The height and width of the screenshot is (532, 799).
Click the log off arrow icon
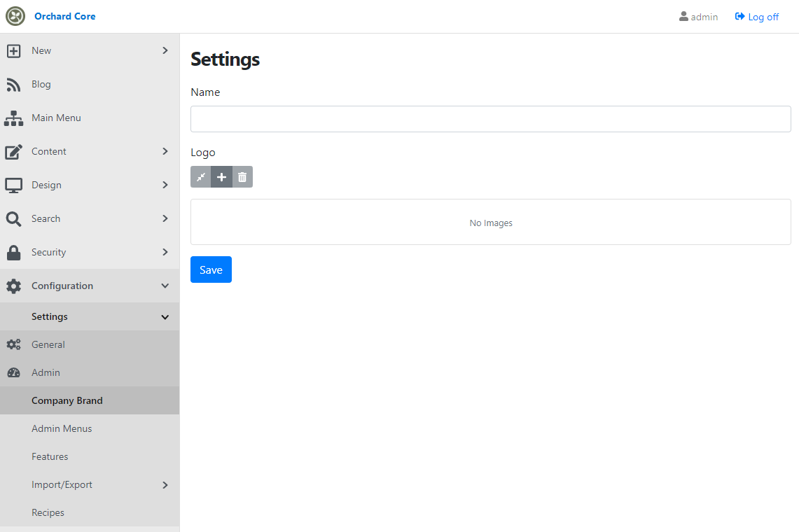tap(739, 16)
